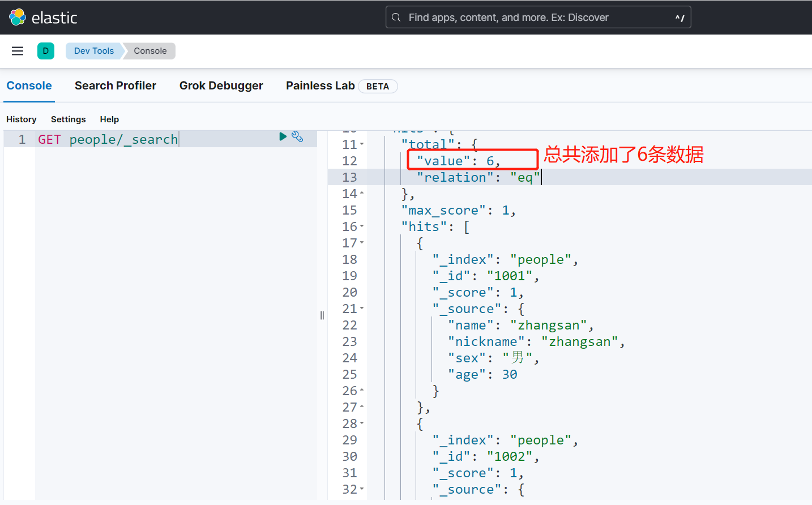Switch to the Search Profiler tab
Image resolution: width=812 pixels, height=505 pixels.
pos(116,85)
